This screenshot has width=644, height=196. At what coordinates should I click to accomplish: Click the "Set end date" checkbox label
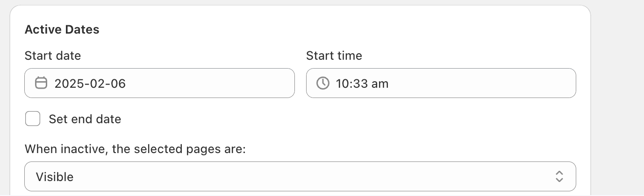coord(85,119)
